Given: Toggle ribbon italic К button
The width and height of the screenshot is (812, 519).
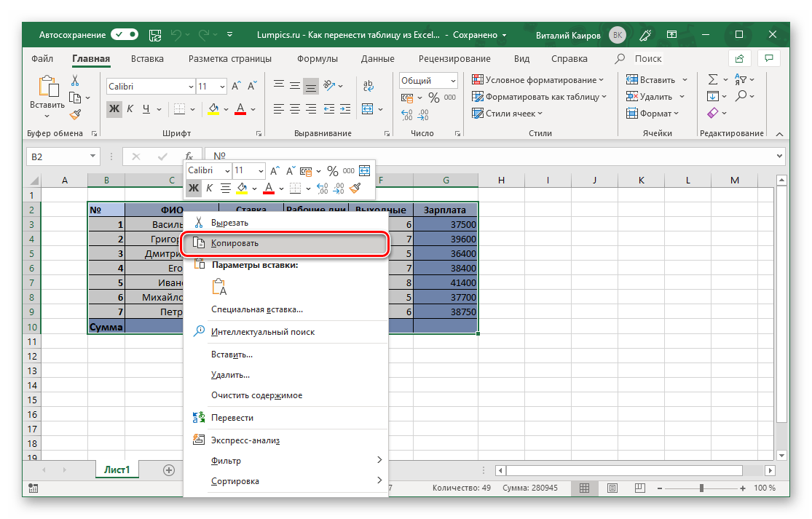Looking at the screenshot, I should (130, 108).
